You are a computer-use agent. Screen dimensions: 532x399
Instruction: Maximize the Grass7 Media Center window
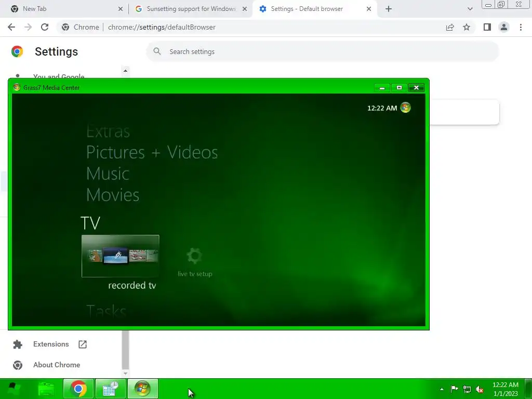tap(399, 87)
